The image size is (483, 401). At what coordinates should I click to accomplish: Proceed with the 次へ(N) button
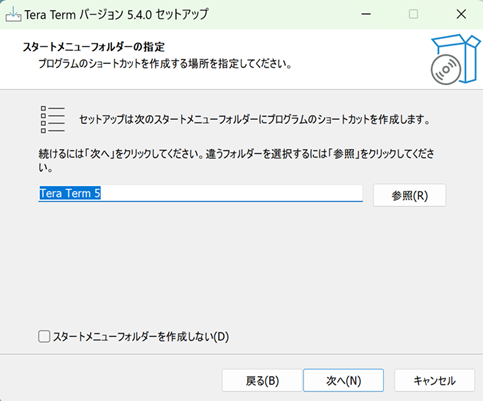[x=343, y=380]
